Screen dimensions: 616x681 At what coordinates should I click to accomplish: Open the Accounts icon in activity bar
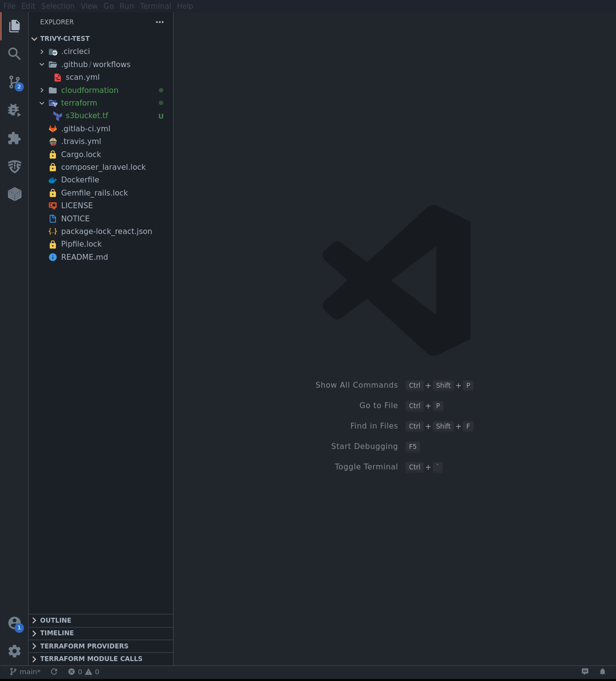click(x=15, y=623)
